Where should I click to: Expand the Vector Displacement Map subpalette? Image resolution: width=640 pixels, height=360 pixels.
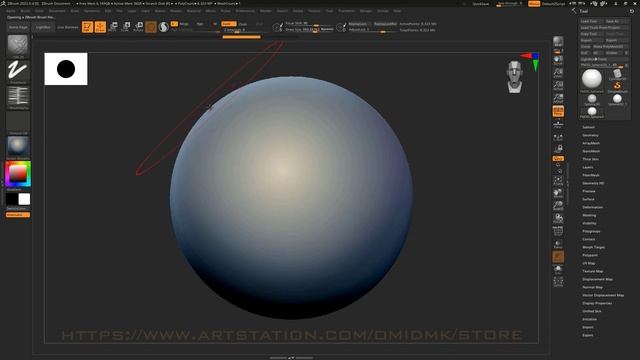click(x=603, y=295)
